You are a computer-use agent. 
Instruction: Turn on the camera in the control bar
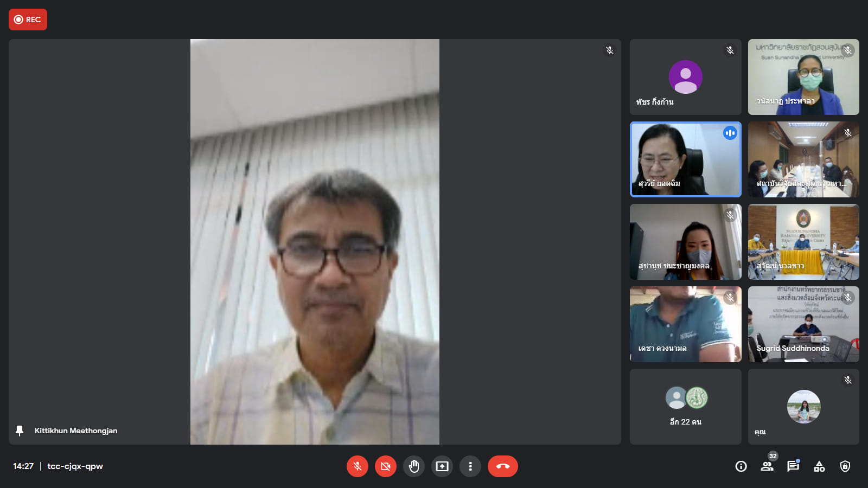click(386, 466)
